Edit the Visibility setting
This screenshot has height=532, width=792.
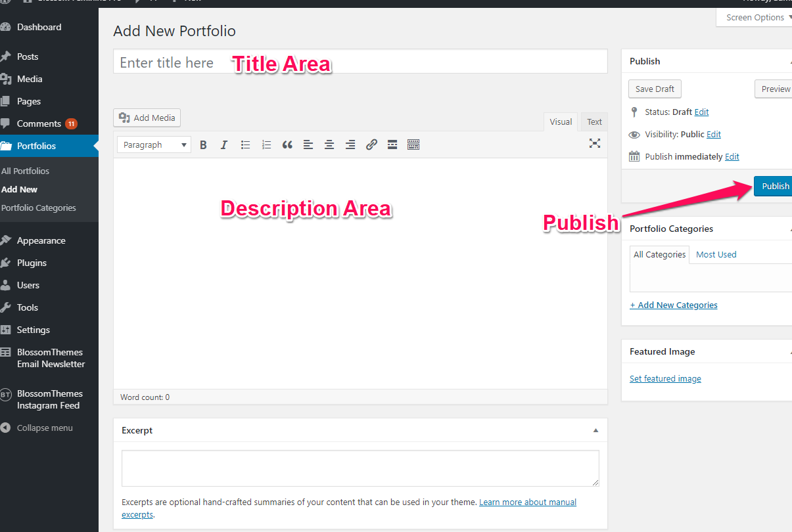click(714, 135)
